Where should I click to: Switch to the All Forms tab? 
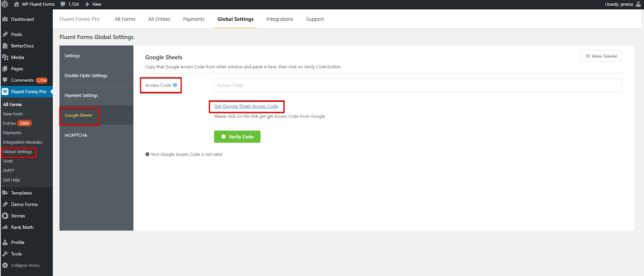point(125,19)
